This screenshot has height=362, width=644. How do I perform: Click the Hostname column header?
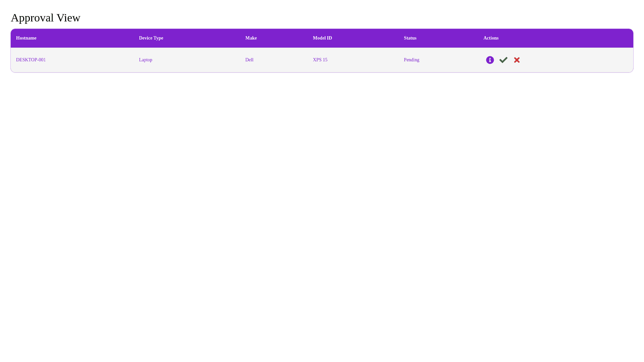click(x=26, y=38)
